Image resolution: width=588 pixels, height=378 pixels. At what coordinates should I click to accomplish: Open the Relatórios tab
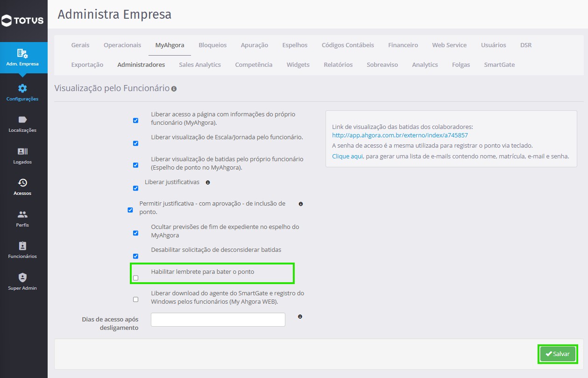click(x=338, y=65)
